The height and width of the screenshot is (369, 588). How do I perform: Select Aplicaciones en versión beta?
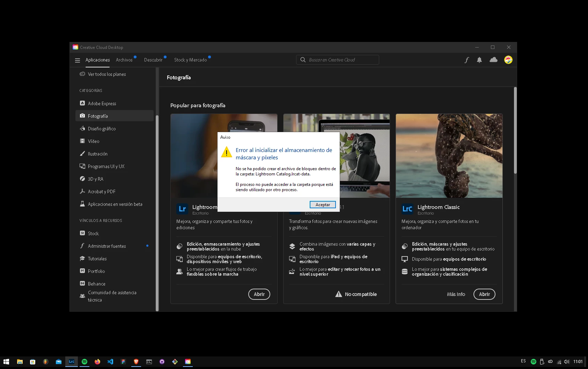[115, 204]
